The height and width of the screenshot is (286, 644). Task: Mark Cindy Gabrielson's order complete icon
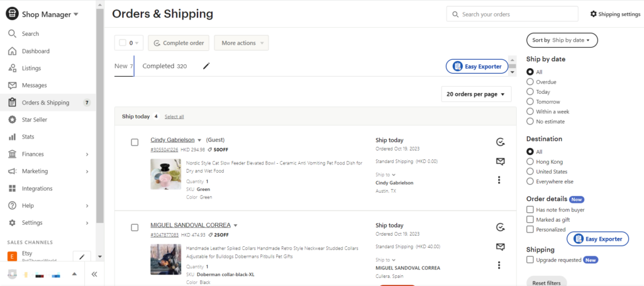click(501, 142)
